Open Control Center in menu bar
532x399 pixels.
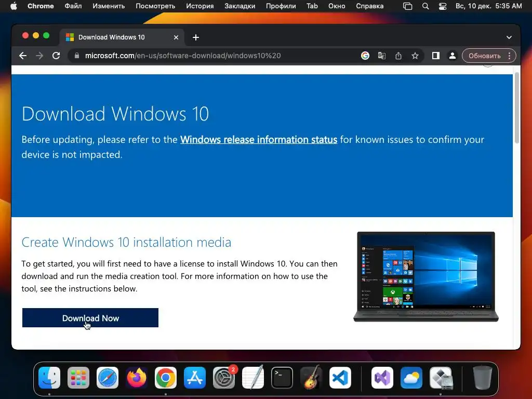click(x=443, y=6)
